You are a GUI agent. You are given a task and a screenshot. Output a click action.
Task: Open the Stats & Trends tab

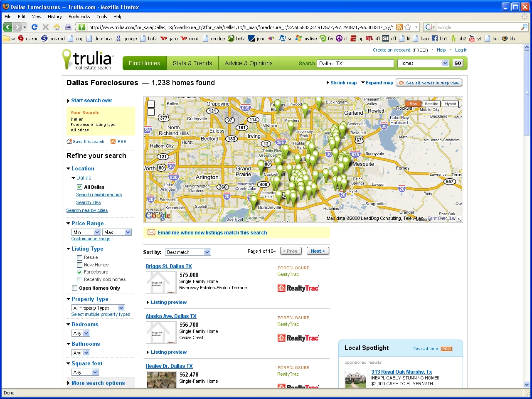click(192, 63)
